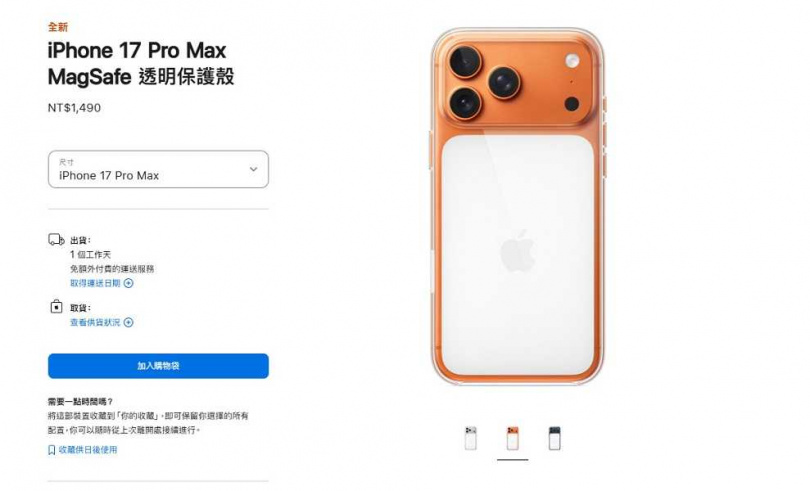The height and width of the screenshot is (491, 810).
Task: Click the plus circle icon after 查看供貨狀況
Action: [129, 323]
